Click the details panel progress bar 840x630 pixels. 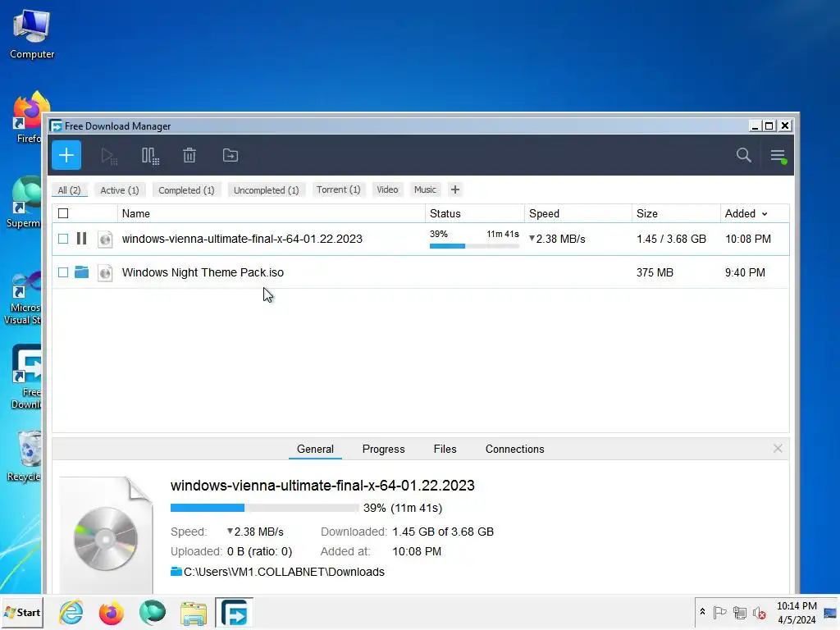(265, 507)
